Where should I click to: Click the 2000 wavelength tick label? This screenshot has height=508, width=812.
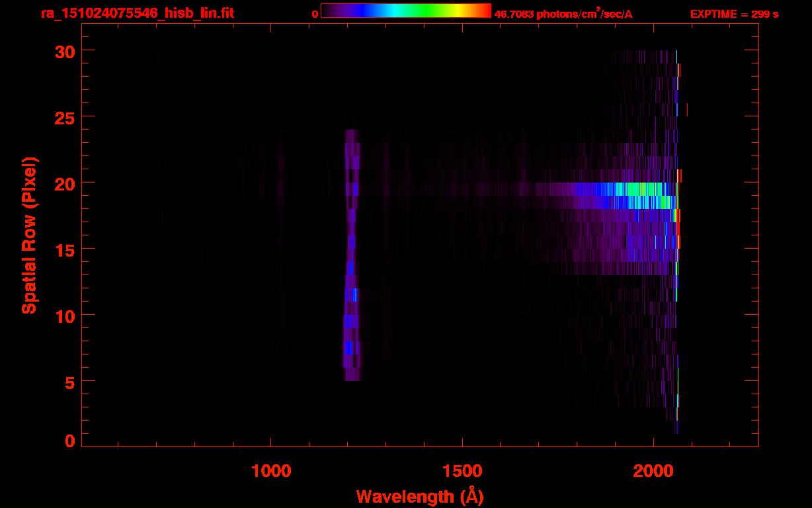653,471
